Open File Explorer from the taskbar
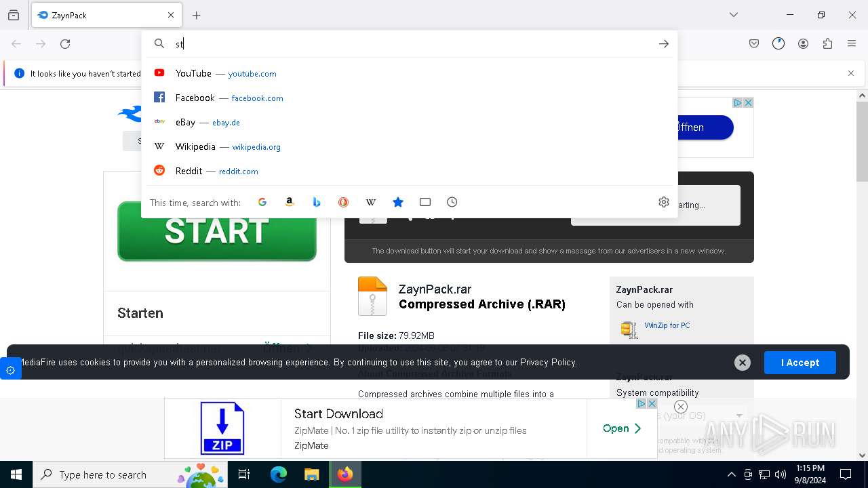 click(311, 474)
